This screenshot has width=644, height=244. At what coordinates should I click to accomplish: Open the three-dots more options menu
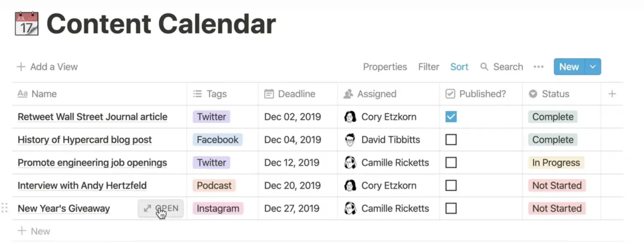tap(538, 67)
